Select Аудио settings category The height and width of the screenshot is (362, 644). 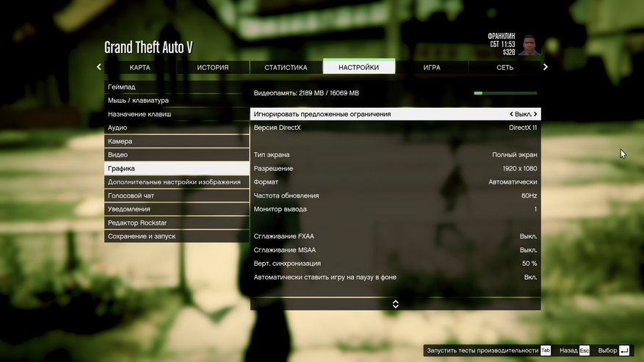(177, 128)
